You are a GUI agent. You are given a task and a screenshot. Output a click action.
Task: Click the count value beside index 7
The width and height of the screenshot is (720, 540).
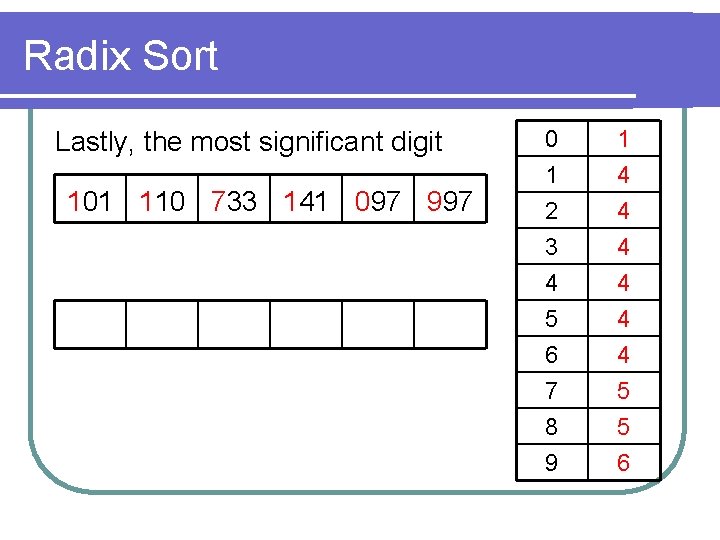(x=624, y=390)
